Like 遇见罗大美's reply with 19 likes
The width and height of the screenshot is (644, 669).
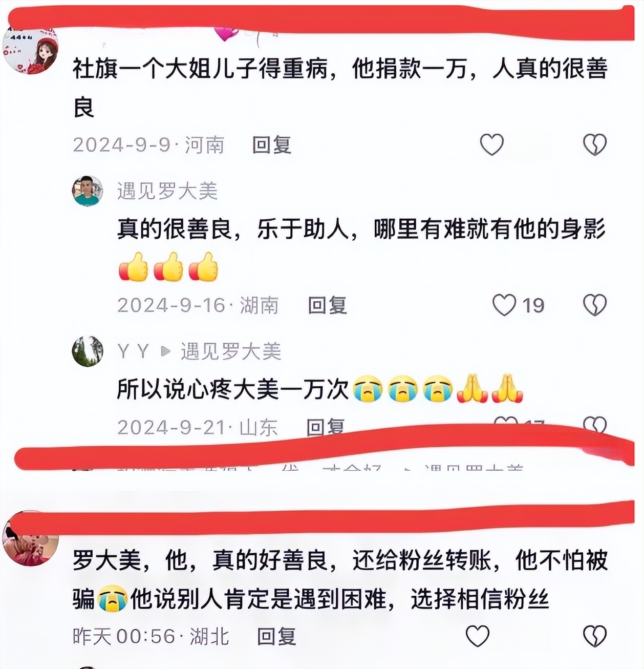[504, 305]
